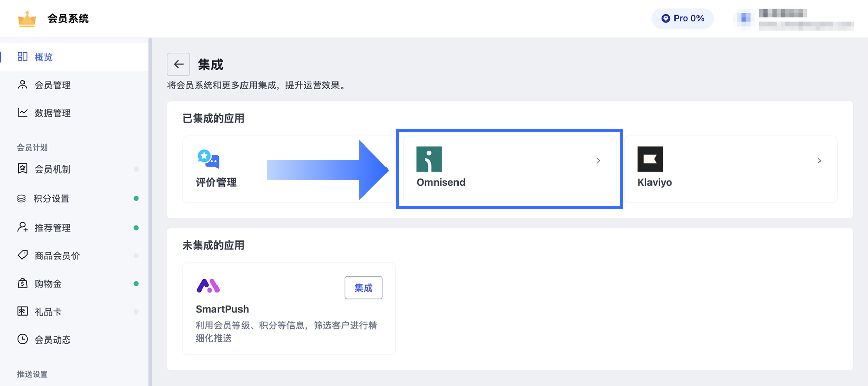Click the sidebar vertical scrollbar
This screenshot has height=386, width=868.
150,211
